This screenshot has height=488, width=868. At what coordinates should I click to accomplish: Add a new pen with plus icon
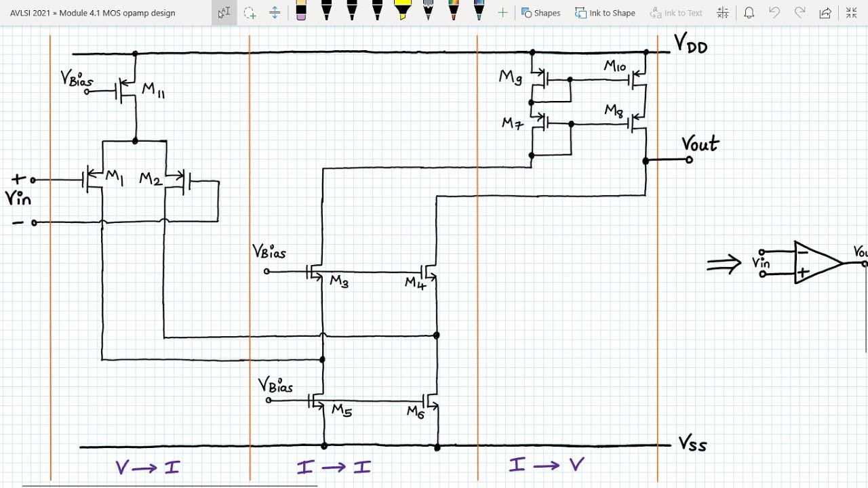point(502,13)
